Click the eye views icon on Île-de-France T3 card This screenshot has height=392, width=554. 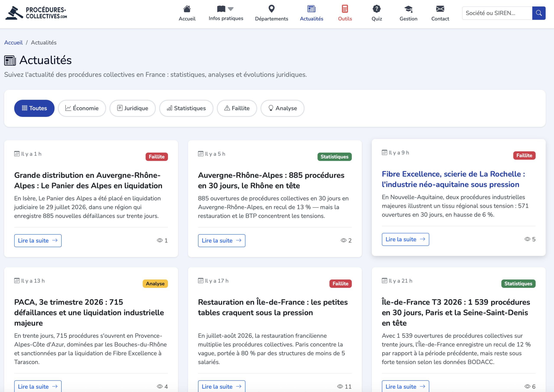tap(527, 386)
